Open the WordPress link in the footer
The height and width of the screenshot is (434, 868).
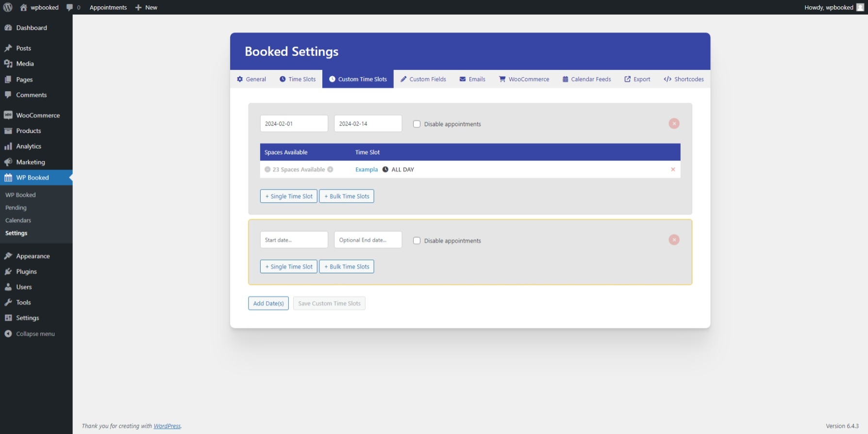(x=167, y=426)
